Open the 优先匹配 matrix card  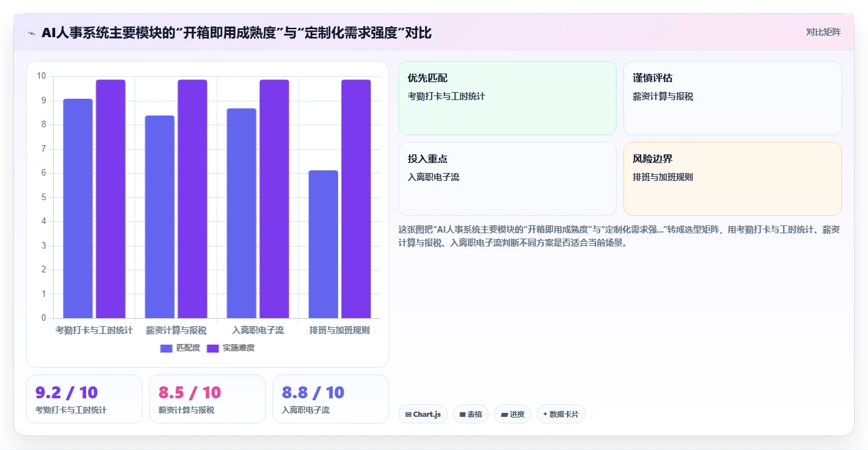click(x=507, y=98)
